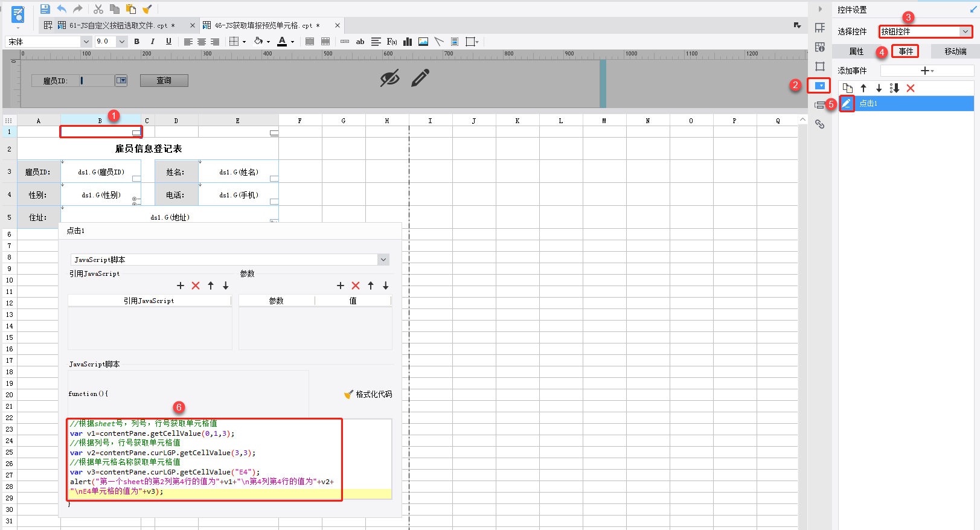Insert a formula with the F(x) icon
Image resolution: width=980 pixels, height=530 pixels.
392,42
